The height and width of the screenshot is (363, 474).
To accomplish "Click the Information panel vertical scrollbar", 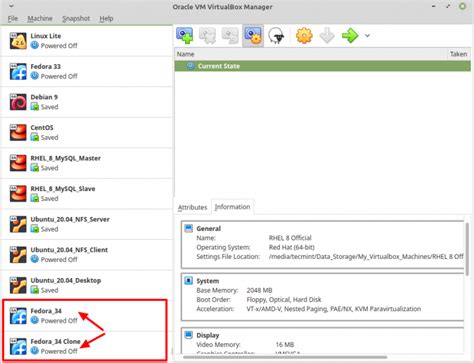I will pos(467,249).
